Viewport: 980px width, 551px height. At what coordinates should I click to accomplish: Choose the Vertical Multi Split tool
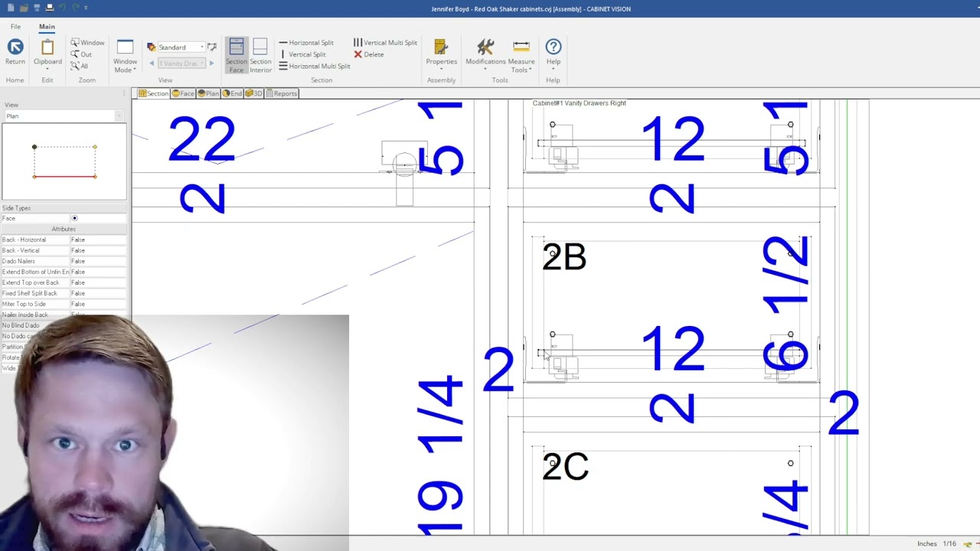(385, 43)
